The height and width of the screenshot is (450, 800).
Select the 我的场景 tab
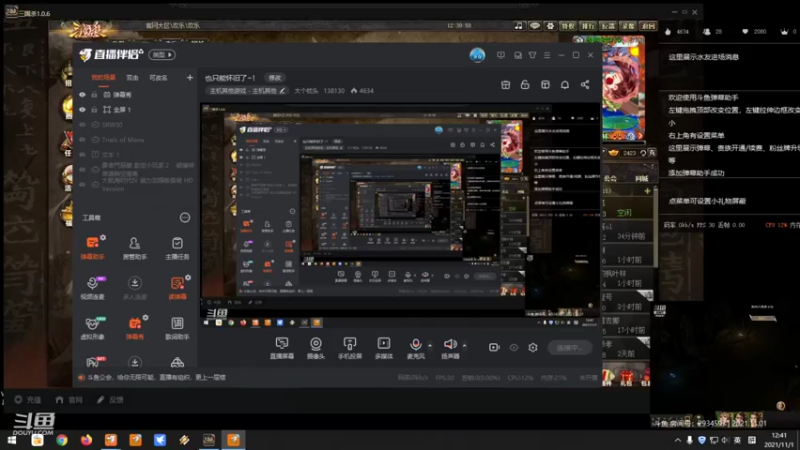103,78
